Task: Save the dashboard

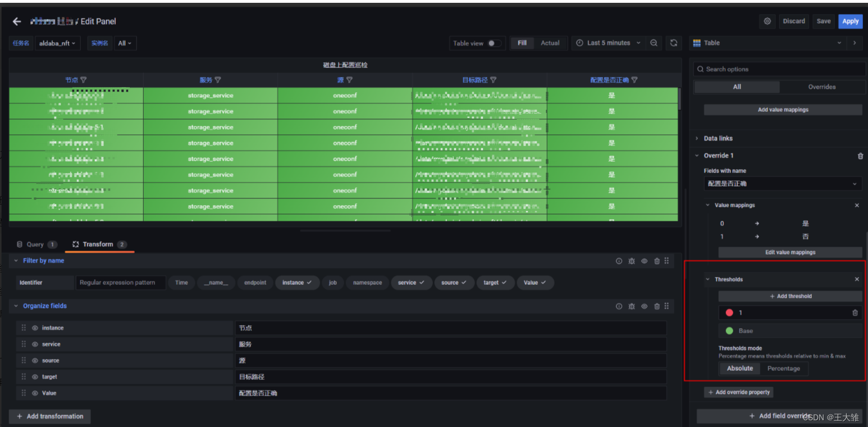Action: [824, 21]
